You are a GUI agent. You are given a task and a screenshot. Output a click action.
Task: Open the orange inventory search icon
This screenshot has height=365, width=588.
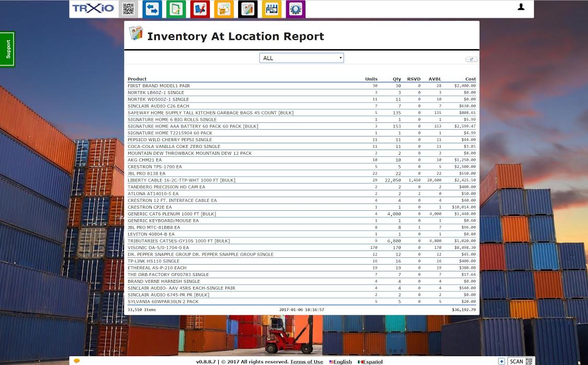coord(223,9)
